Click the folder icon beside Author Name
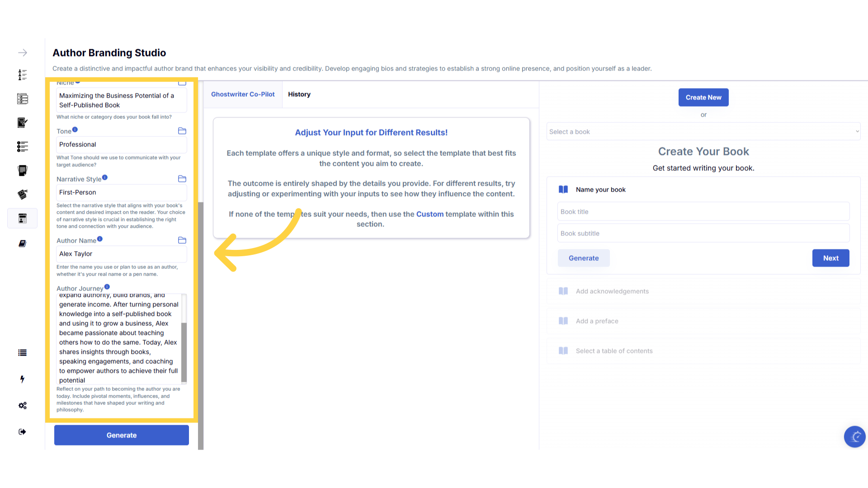Screen dimensions: 868x488 (x=182, y=240)
